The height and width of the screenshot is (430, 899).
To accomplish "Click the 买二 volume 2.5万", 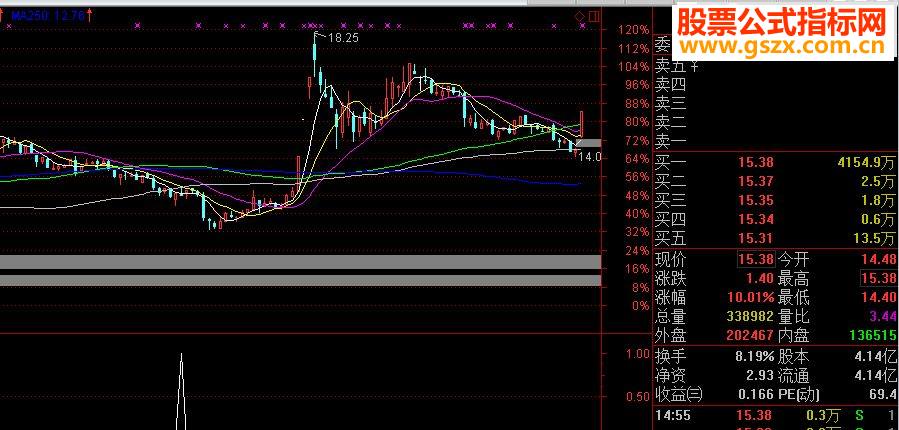I will pyautogui.click(x=877, y=182).
